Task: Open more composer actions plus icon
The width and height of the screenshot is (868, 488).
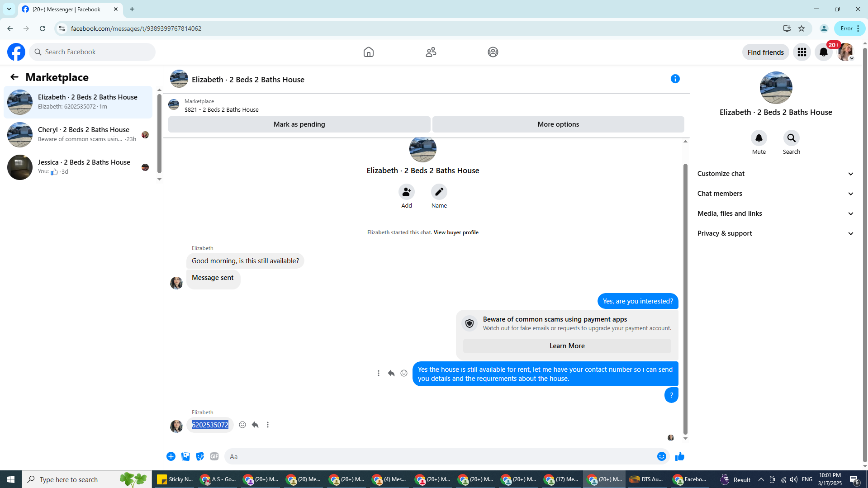Action: tap(171, 457)
